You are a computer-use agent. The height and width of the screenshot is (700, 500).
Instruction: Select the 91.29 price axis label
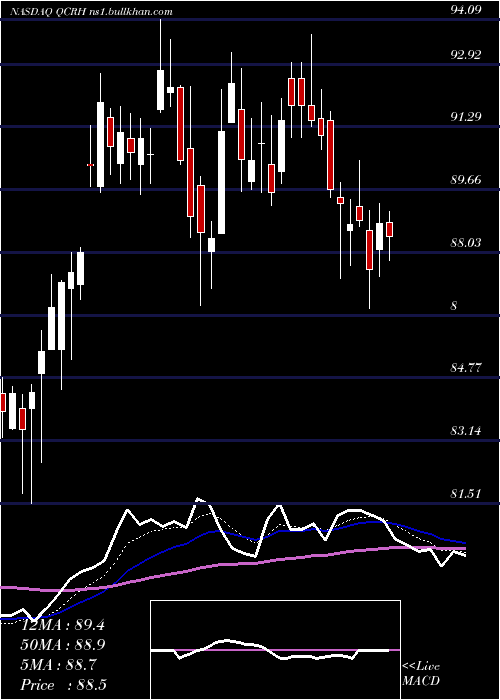pos(466,117)
